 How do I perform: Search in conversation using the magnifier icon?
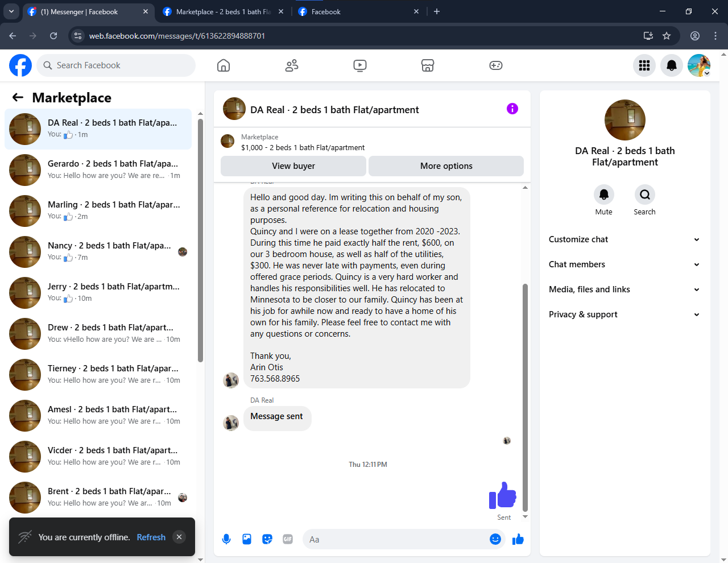[x=645, y=194]
